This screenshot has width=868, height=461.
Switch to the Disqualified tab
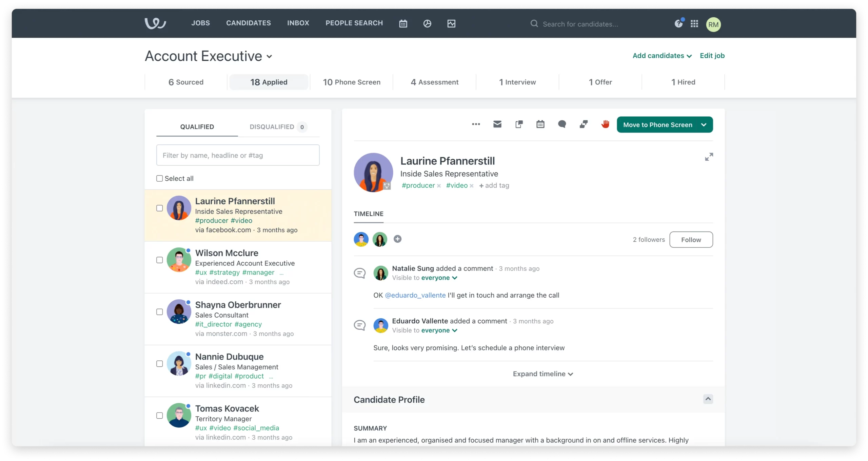[x=272, y=127]
